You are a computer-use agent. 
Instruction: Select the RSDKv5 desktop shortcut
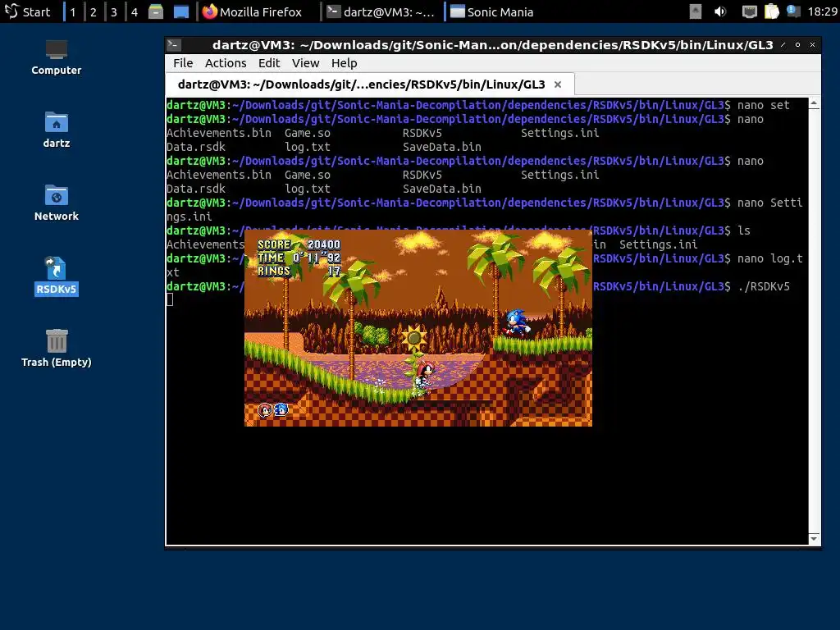[x=57, y=276]
